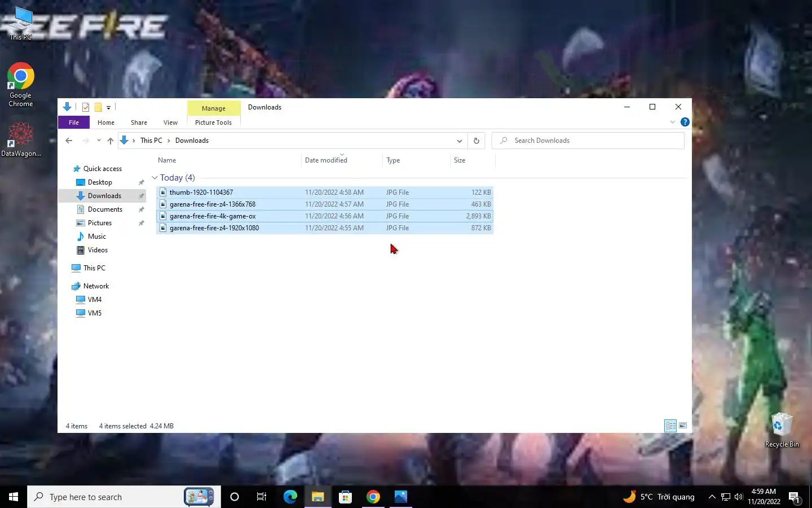Select Network in the navigation pane
This screenshot has width=812, height=508.
pyautogui.click(x=96, y=286)
